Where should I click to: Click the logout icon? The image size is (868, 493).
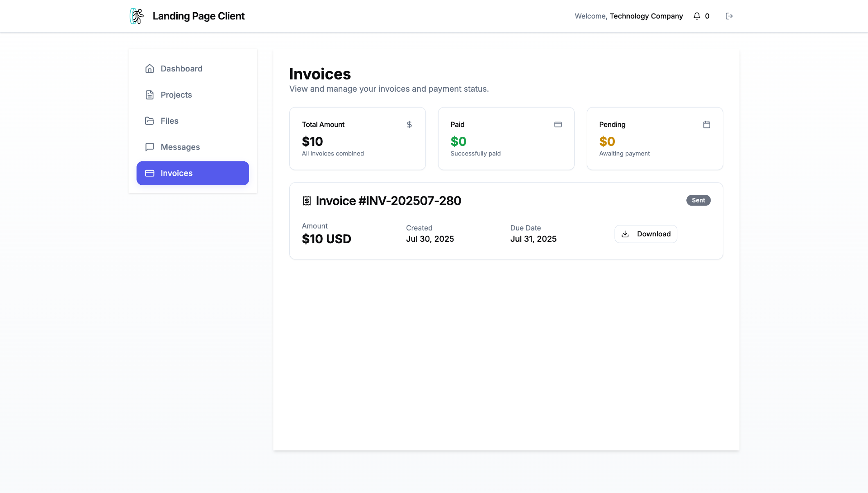pyautogui.click(x=729, y=16)
